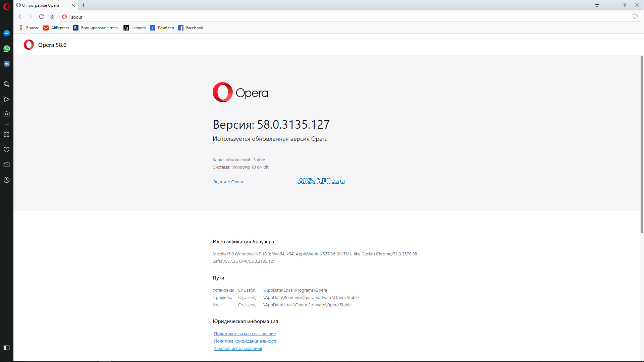Reload the about page

[41, 17]
